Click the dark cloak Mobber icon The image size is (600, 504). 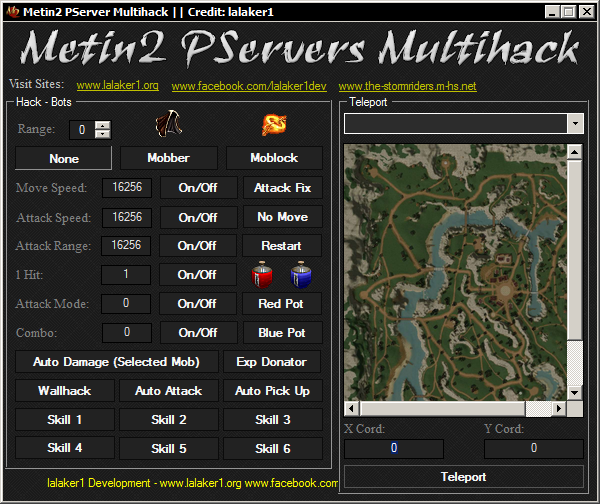[169, 123]
